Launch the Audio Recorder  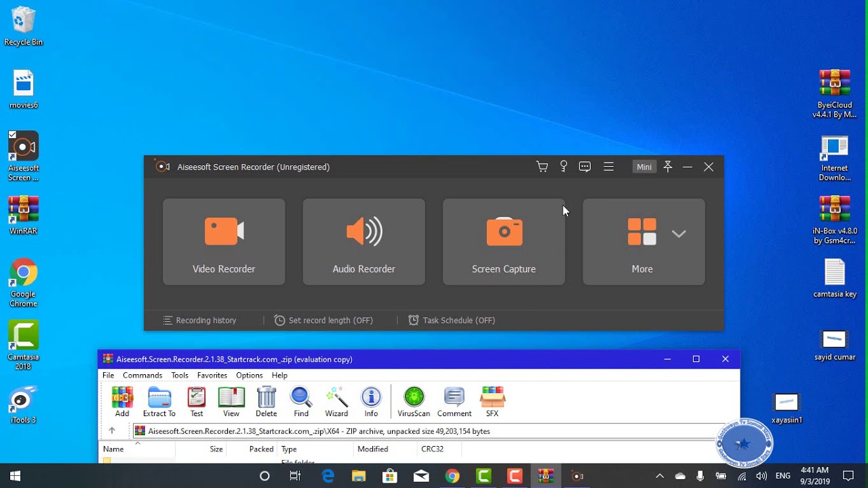(364, 241)
